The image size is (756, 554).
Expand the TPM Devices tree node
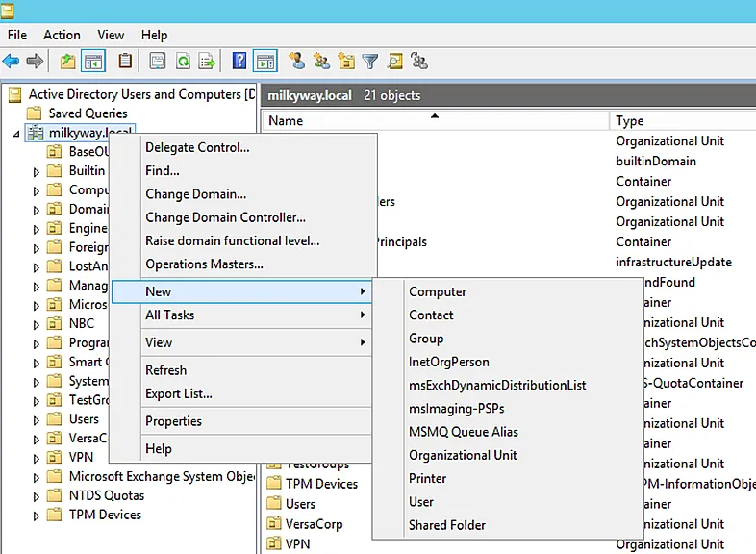[x=37, y=516]
